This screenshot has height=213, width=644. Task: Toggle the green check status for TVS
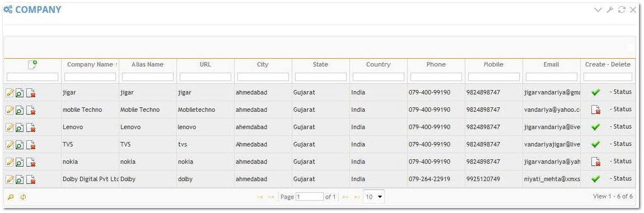point(596,144)
